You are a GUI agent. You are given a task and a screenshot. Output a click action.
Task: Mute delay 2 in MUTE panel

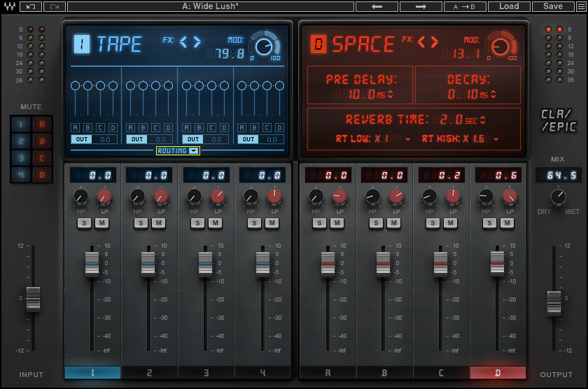click(x=21, y=141)
